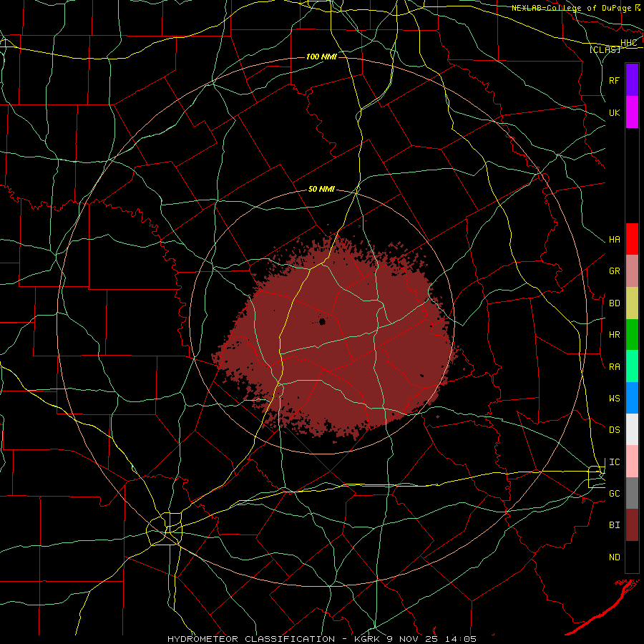This screenshot has height=644, width=644.
Task: Click the HA red legend swatch
Action: tap(632, 239)
